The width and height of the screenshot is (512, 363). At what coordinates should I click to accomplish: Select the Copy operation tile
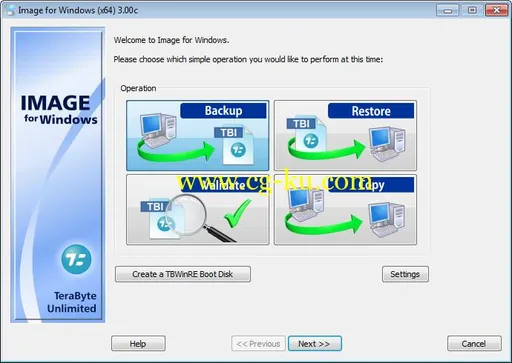coord(345,210)
